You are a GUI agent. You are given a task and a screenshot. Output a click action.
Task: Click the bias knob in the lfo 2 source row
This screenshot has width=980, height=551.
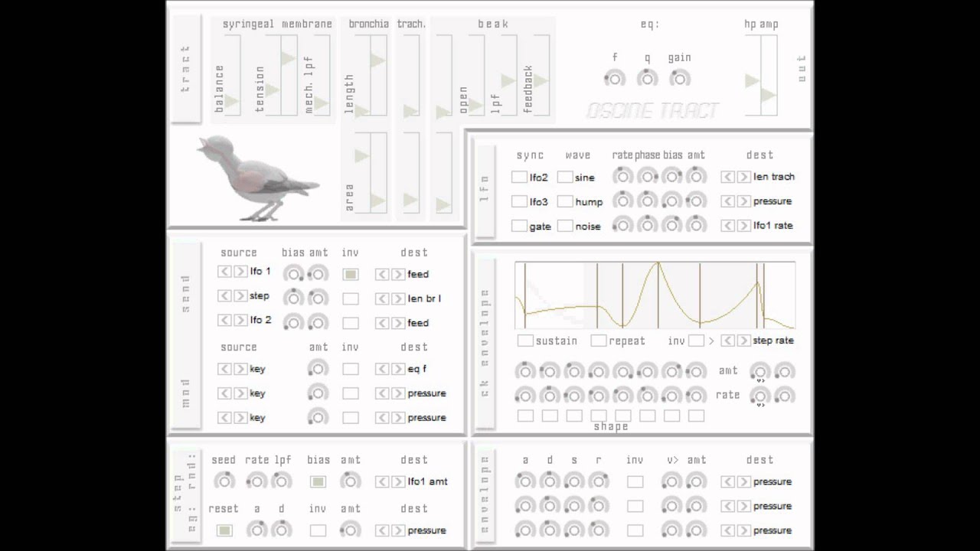point(292,323)
